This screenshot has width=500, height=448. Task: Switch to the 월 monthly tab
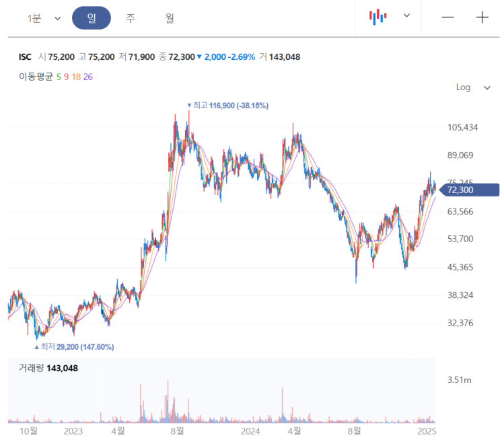[x=170, y=18]
